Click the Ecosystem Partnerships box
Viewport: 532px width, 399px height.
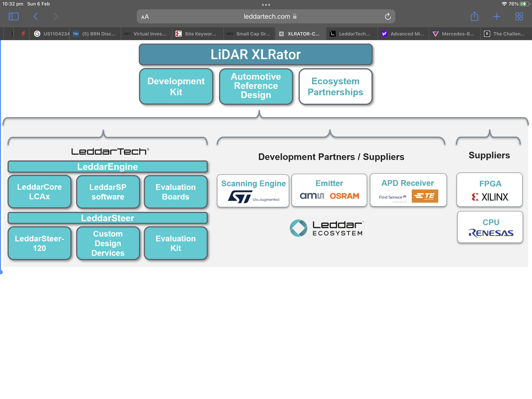click(335, 86)
